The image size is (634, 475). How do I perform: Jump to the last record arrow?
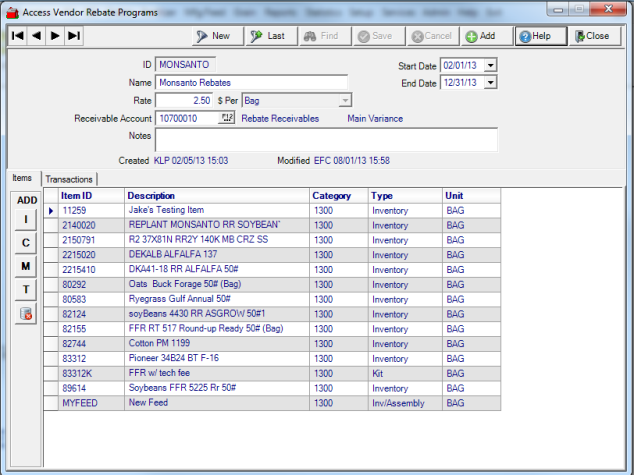pos(73,35)
